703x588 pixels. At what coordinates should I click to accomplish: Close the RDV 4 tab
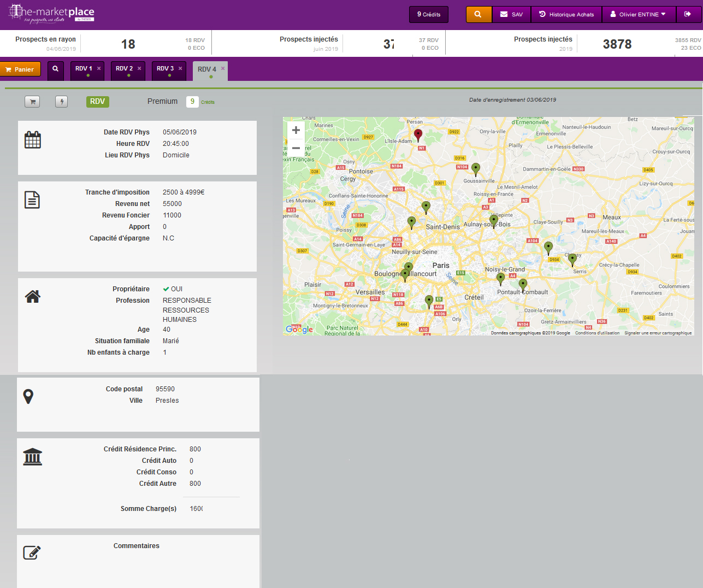pyautogui.click(x=223, y=68)
